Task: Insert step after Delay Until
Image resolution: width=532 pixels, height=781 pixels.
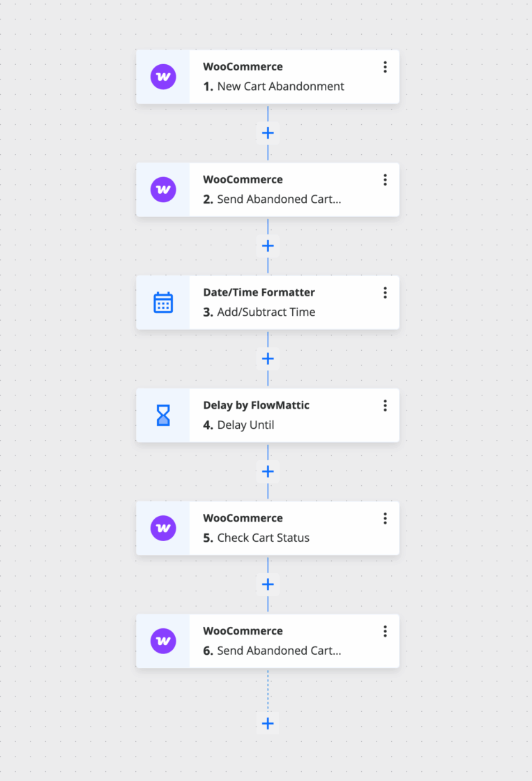Action: click(268, 472)
